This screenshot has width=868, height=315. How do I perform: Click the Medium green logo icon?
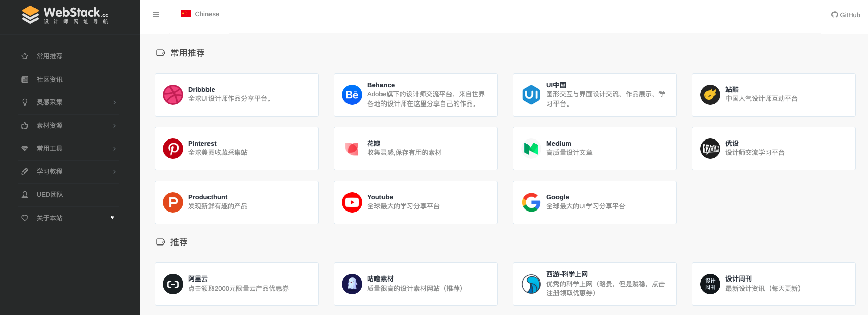[531, 149]
